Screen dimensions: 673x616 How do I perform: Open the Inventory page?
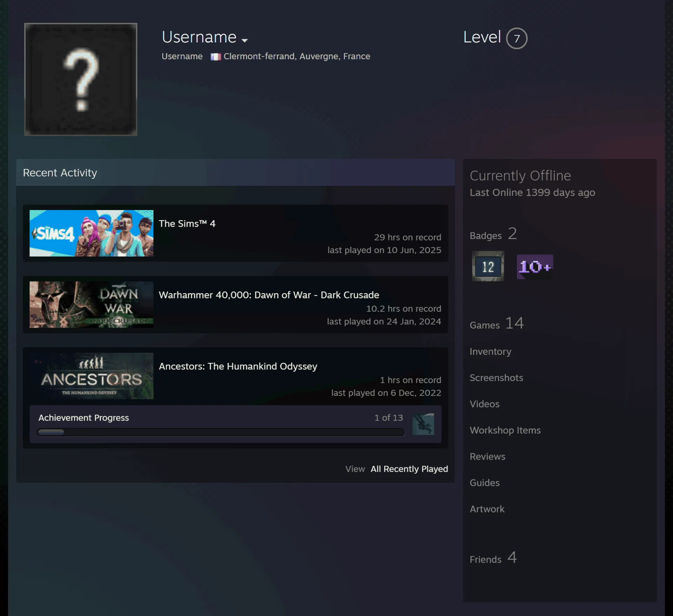490,351
